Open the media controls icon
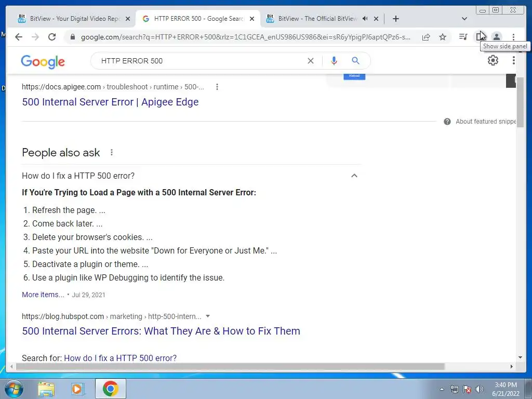The width and height of the screenshot is (532, 399). pos(463,37)
